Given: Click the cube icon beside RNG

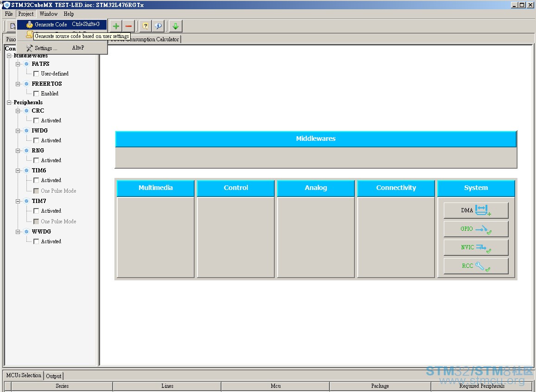Looking at the screenshot, I should tap(26, 151).
